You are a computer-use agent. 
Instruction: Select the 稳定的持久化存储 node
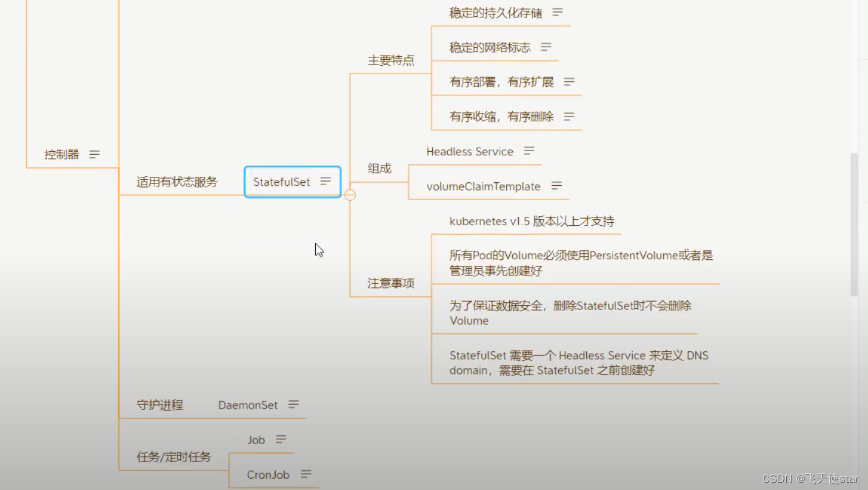point(495,13)
